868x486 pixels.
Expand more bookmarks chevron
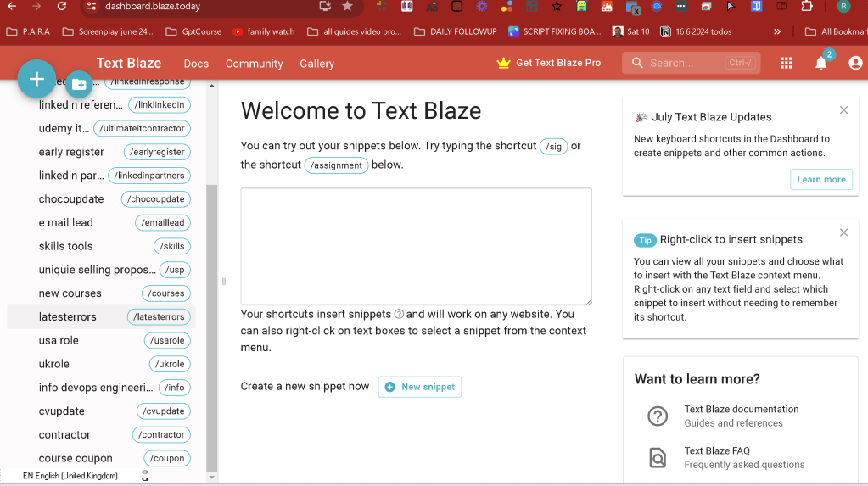(777, 31)
